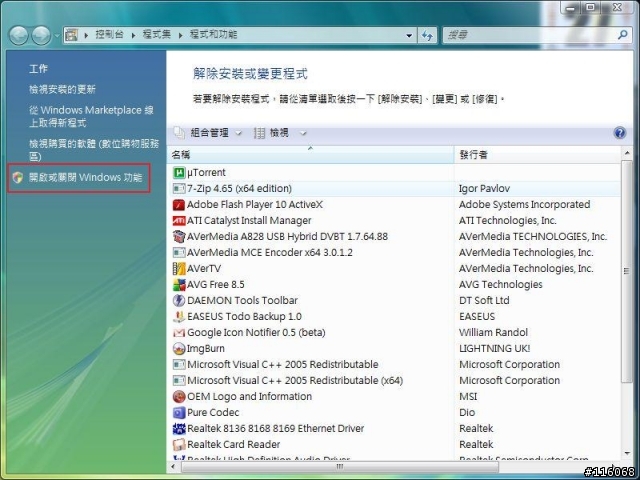Viewport: 640px width, 480px height.
Task: Click the scroll down arrow of list
Action: tap(627, 453)
